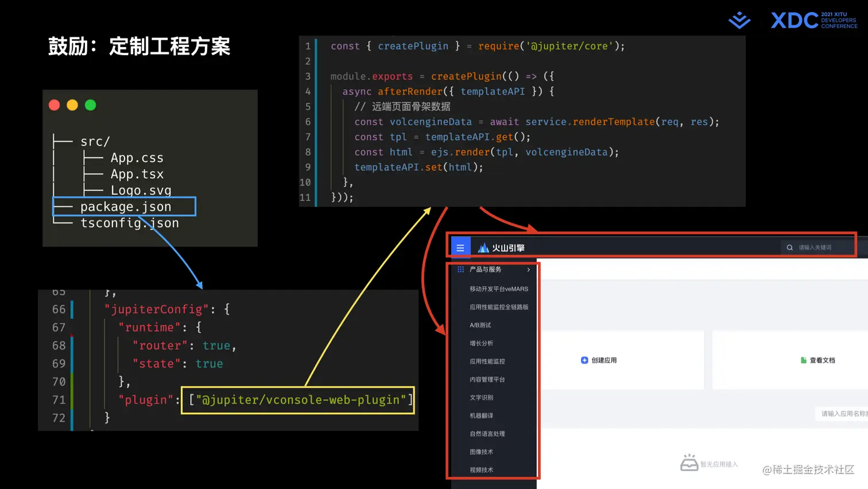This screenshot has width=868, height=489.
Task: Click the "router" key on line 68
Action: coord(160,345)
